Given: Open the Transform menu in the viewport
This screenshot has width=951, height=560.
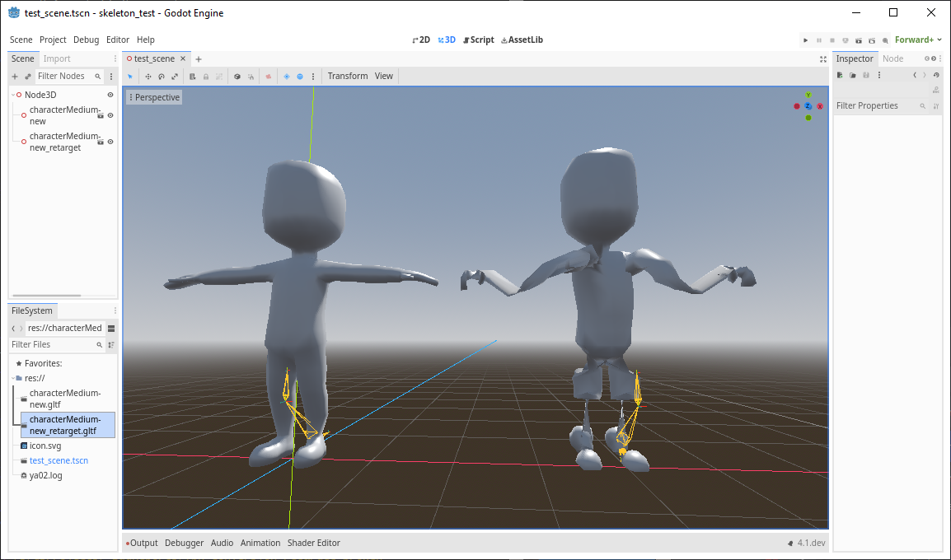Looking at the screenshot, I should pos(347,75).
